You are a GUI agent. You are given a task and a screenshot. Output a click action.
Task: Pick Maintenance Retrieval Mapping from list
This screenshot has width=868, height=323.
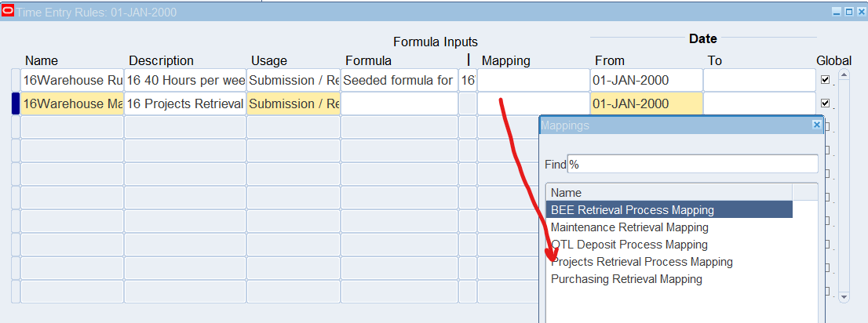point(629,227)
